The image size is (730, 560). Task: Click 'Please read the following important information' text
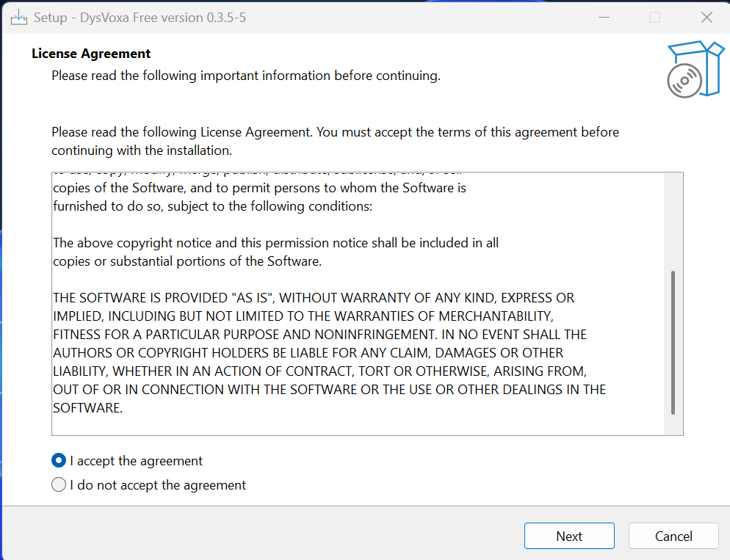click(246, 76)
